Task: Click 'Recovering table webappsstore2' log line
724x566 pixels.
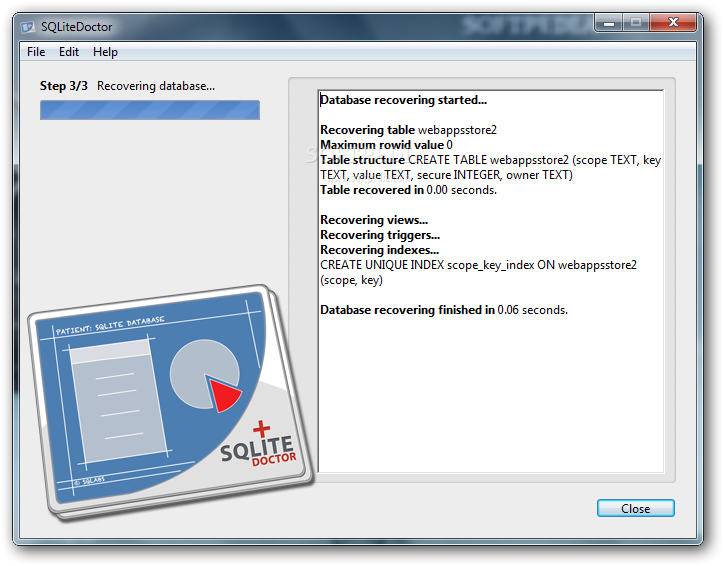Action: tap(409, 130)
